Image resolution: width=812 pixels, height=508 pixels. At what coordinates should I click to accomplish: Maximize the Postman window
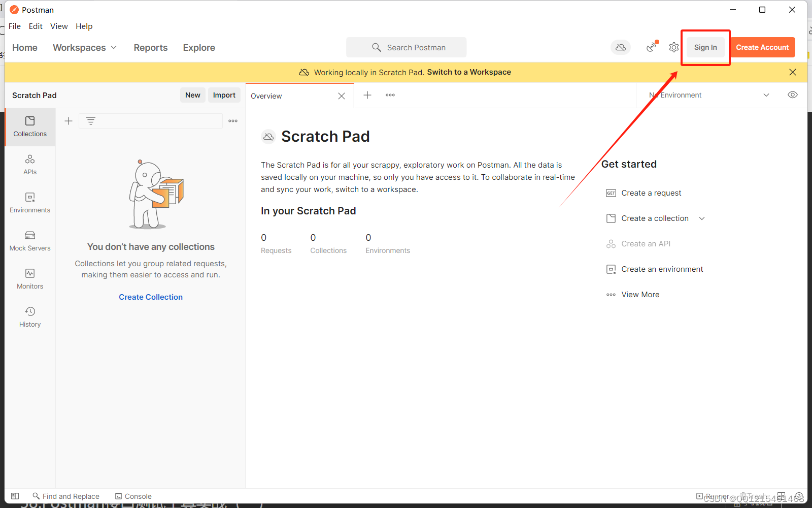762,10
